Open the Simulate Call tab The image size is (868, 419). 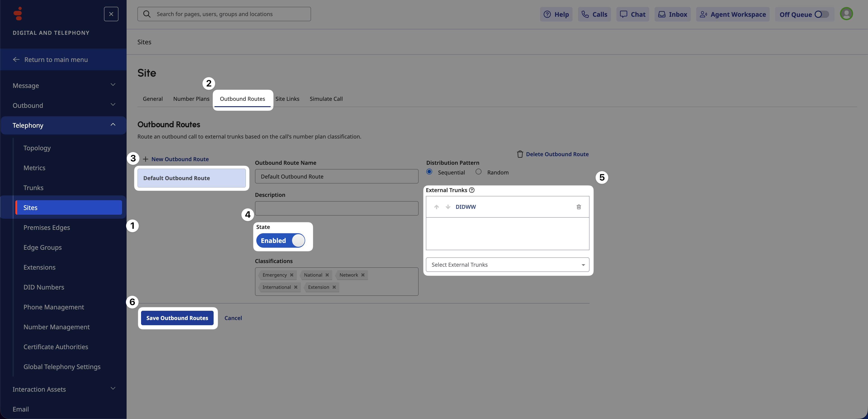pyautogui.click(x=326, y=99)
